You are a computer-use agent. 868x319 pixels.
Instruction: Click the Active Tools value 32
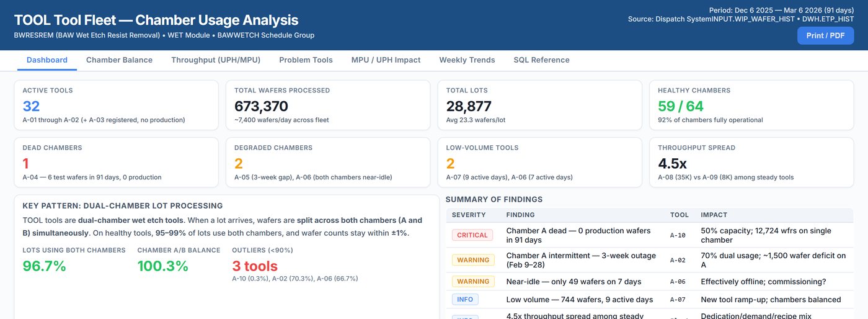pyautogui.click(x=31, y=106)
